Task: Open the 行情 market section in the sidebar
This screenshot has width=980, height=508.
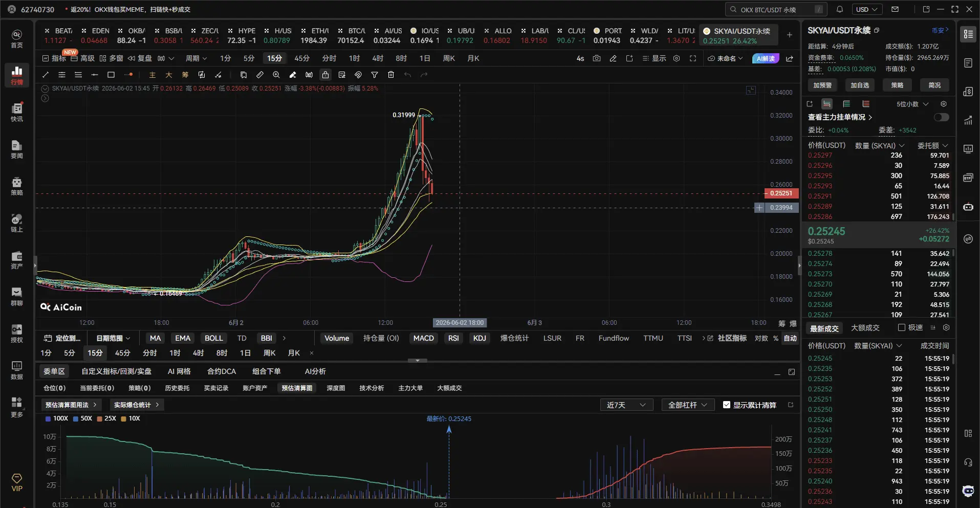Action: [17, 75]
